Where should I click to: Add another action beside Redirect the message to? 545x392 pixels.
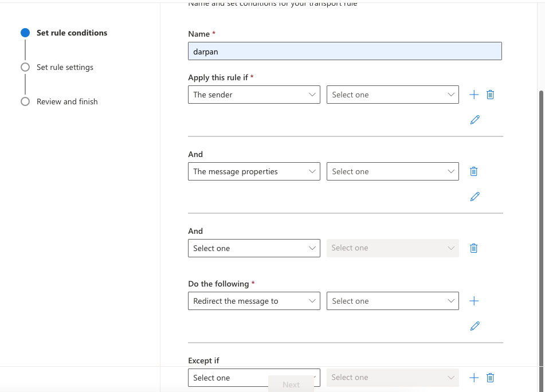click(474, 301)
